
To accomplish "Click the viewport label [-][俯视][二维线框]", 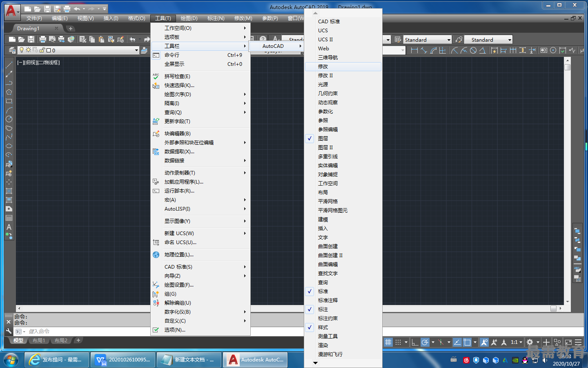I will click(38, 63).
